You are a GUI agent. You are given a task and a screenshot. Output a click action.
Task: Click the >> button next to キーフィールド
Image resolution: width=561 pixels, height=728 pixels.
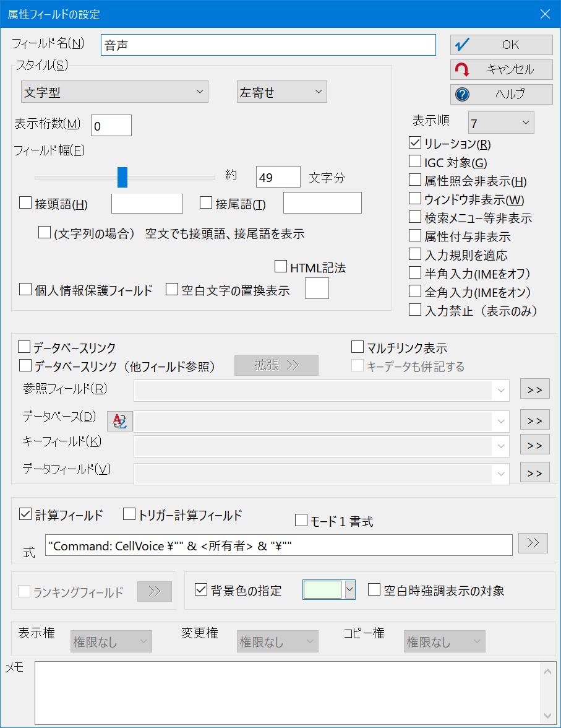pyautogui.click(x=534, y=444)
